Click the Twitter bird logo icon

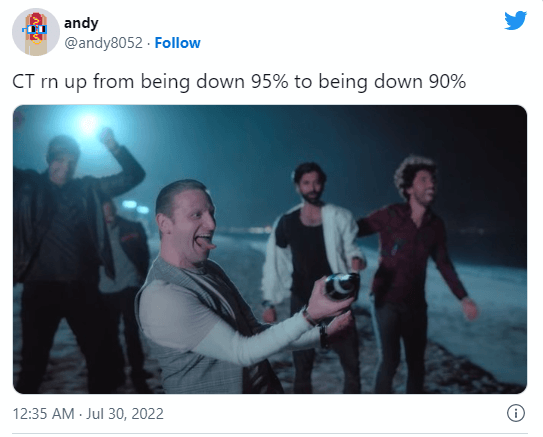pyautogui.click(x=515, y=20)
